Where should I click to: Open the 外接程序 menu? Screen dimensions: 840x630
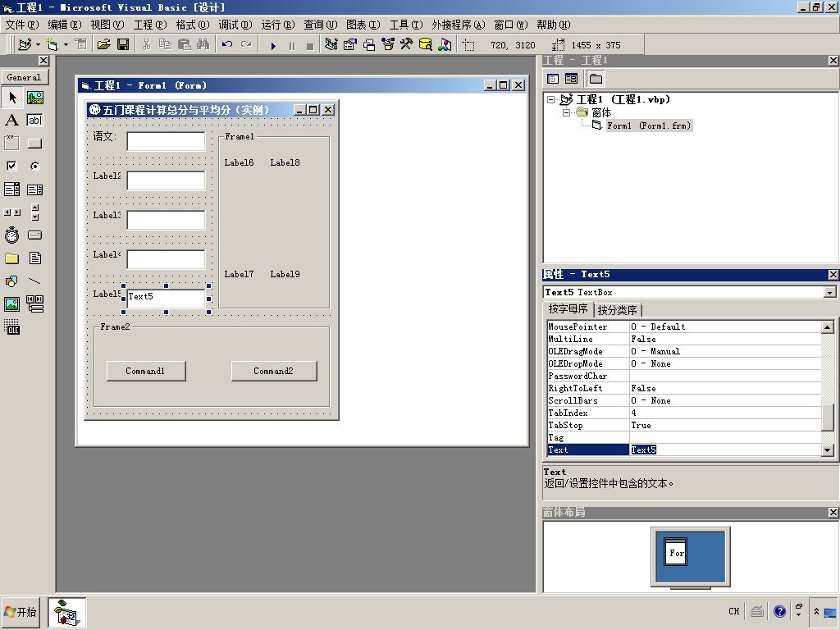[458, 25]
